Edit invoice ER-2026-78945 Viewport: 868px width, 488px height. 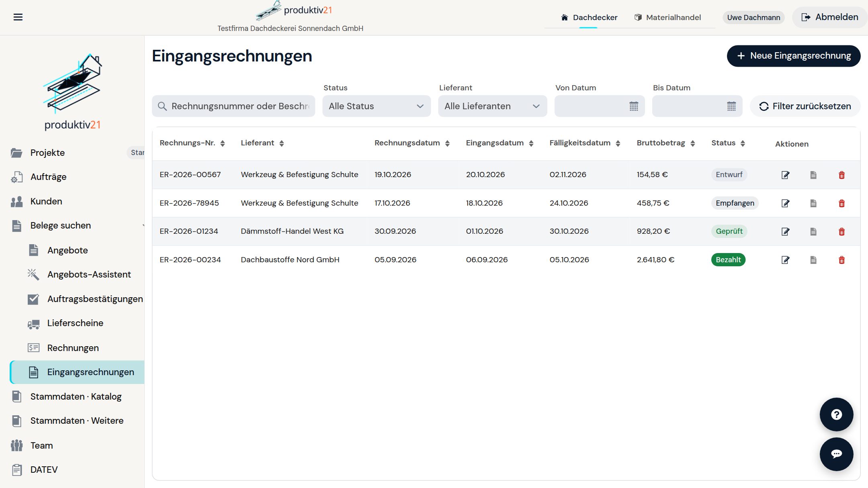pos(785,203)
